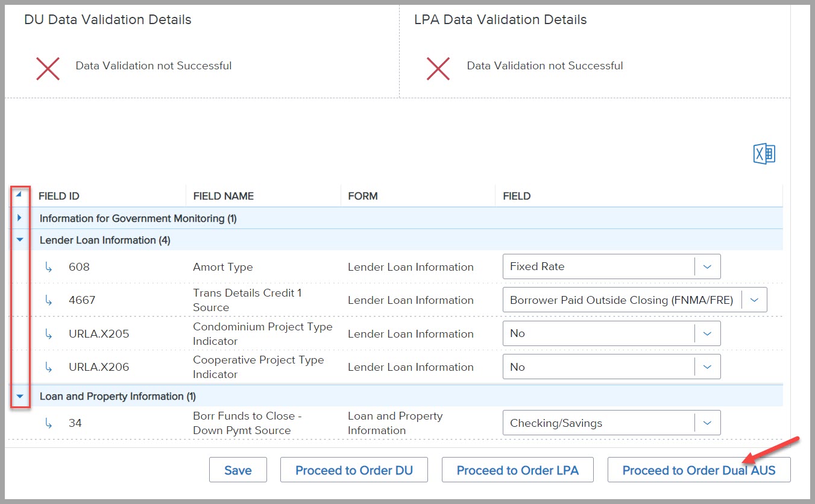The image size is (815, 504).
Task: Sort by the FIELD NAME column header
Action: tap(224, 196)
